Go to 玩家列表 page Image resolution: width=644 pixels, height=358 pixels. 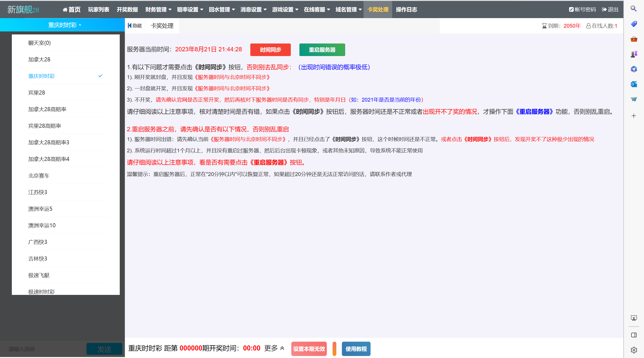click(99, 10)
